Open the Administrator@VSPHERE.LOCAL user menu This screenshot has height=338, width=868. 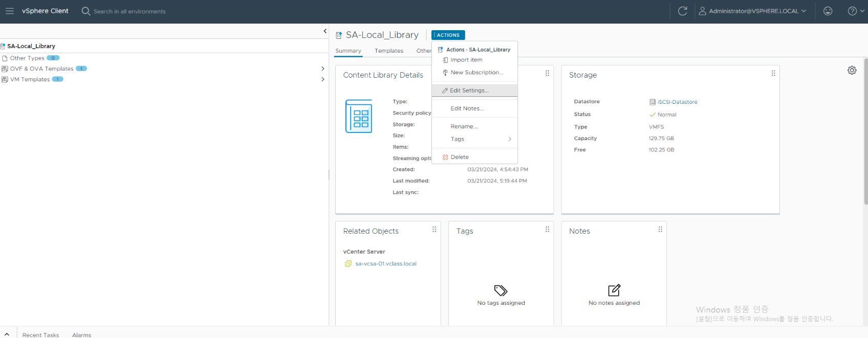[x=752, y=11]
